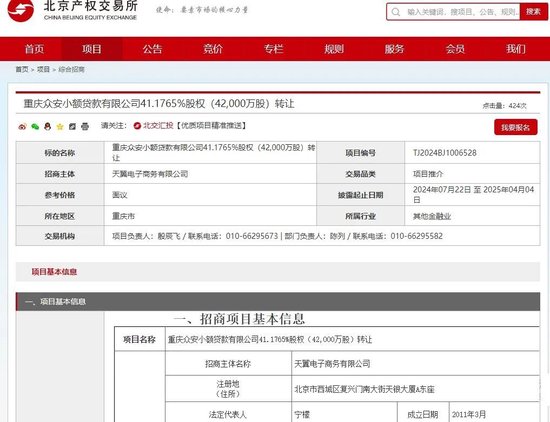Click phone number 010-66295582

417,236
